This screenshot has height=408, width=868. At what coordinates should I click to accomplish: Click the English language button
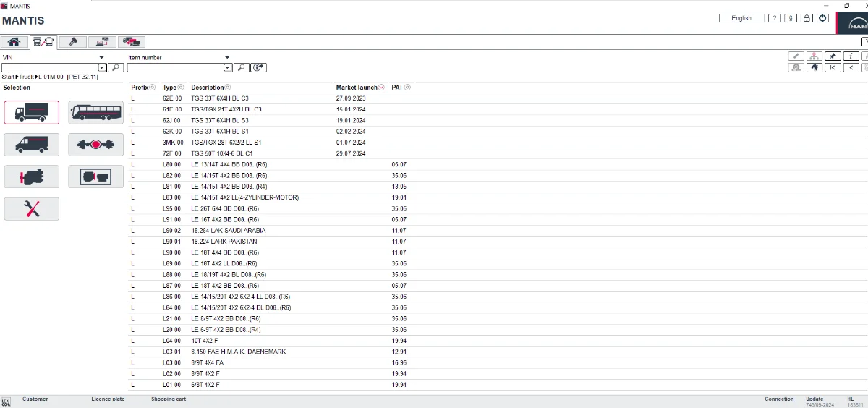tap(741, 18)
